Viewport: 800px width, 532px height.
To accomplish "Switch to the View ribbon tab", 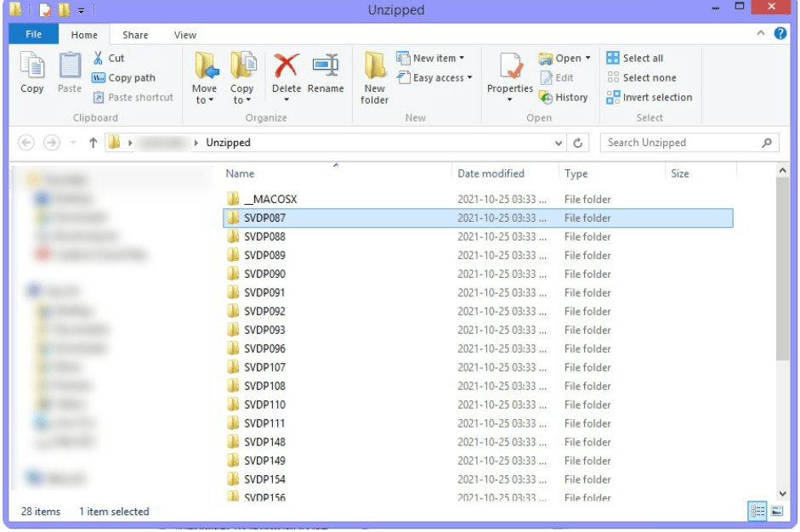I will [x=184, y=35].
